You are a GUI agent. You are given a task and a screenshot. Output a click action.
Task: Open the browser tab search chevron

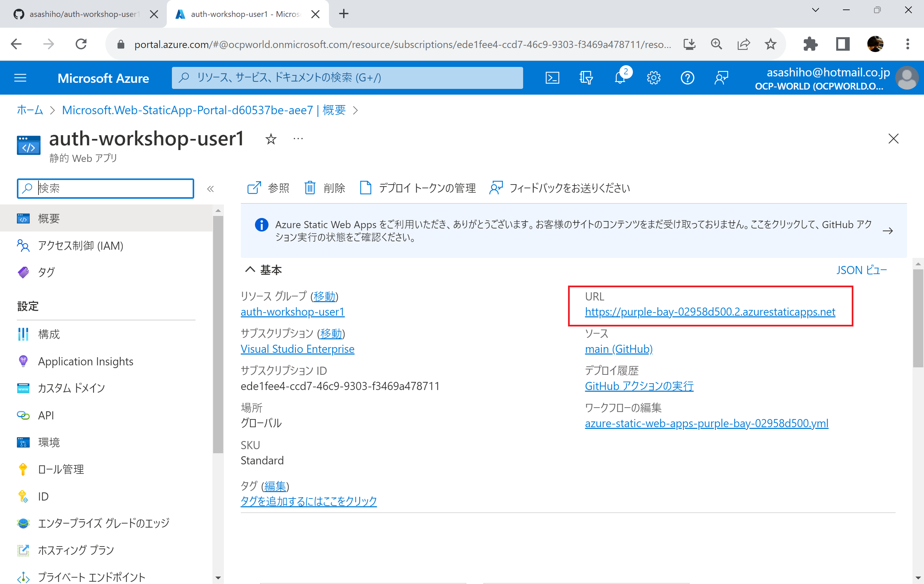pyautogui.click(x=815, y=10)
